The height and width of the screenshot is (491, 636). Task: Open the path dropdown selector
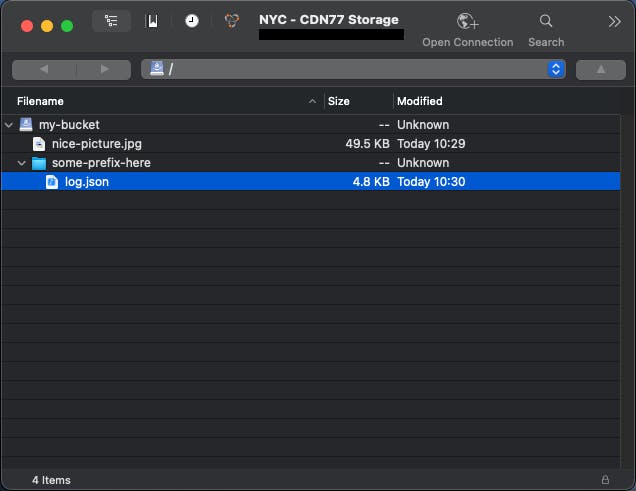point(556,69)
